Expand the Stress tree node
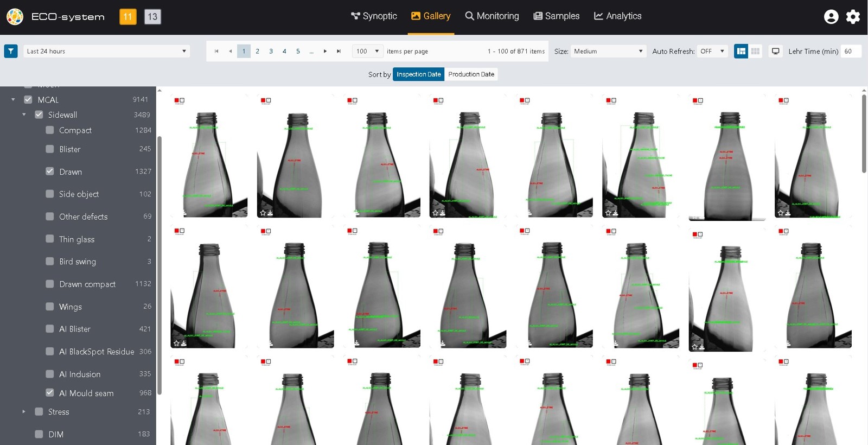868x445 pixels. click(x=24, y=412)
